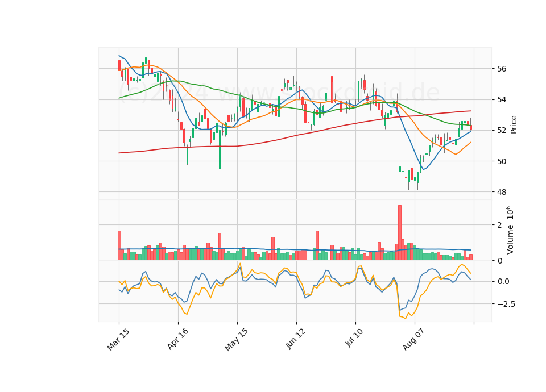Click the "Jun 12" date label
The height and width of the screenshot is (392, 546).
click(296, 339)
